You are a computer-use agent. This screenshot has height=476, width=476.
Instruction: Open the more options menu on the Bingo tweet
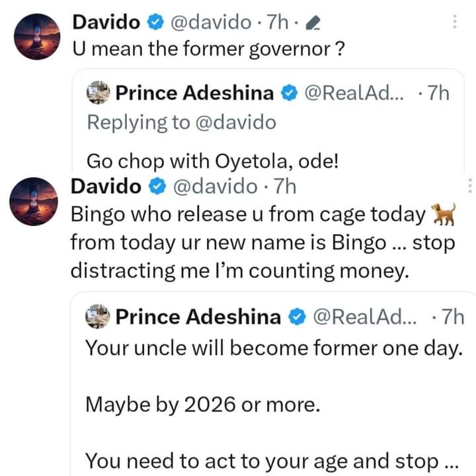470,186
